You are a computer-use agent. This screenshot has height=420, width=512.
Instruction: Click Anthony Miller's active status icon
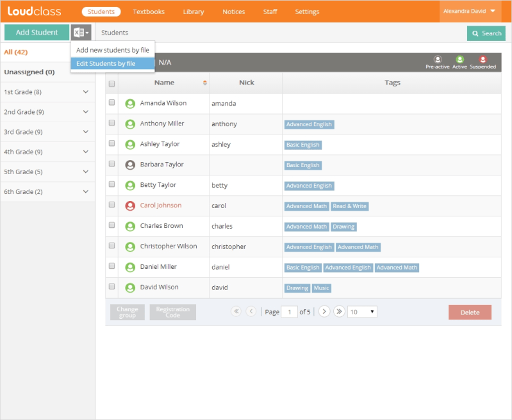tap(130, 124)
